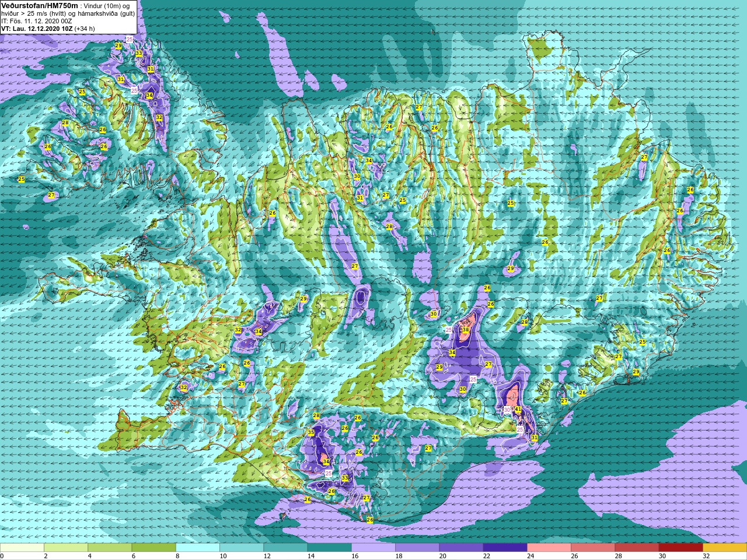Click the 24–26 m/s pink legend swatch
Image resolution: width=747 pixels, height=560 pixels.
point(549,548)
